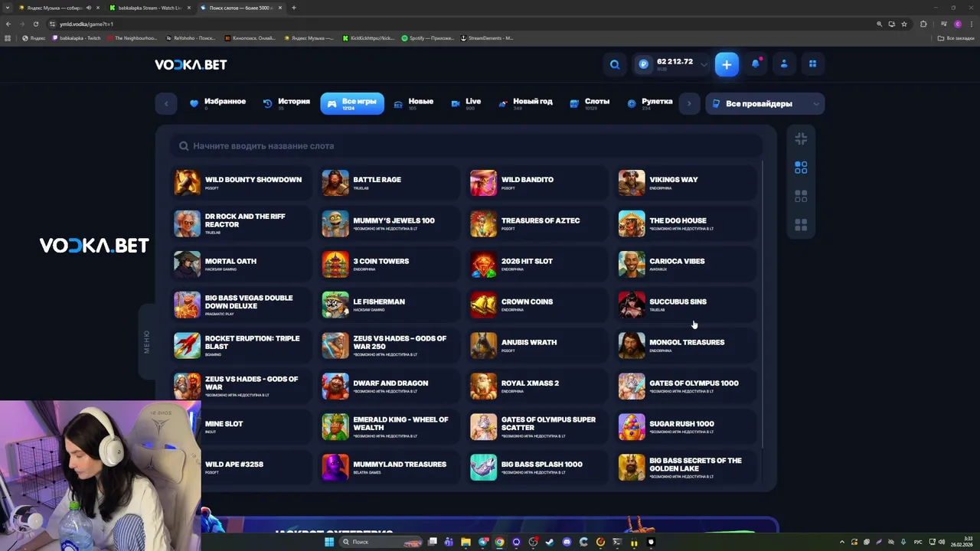Open Carioca Vibes game icon
Viewport: 980px width, 551px height.
point(632,264)
